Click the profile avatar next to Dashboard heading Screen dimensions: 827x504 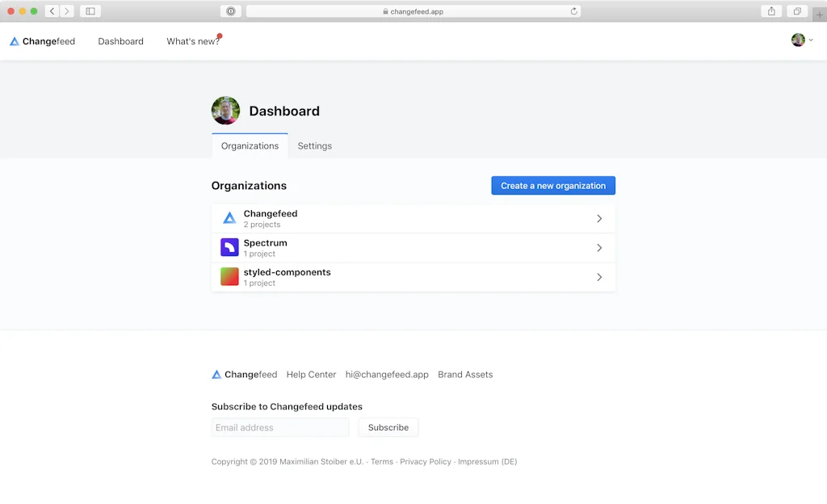(225, 111)
